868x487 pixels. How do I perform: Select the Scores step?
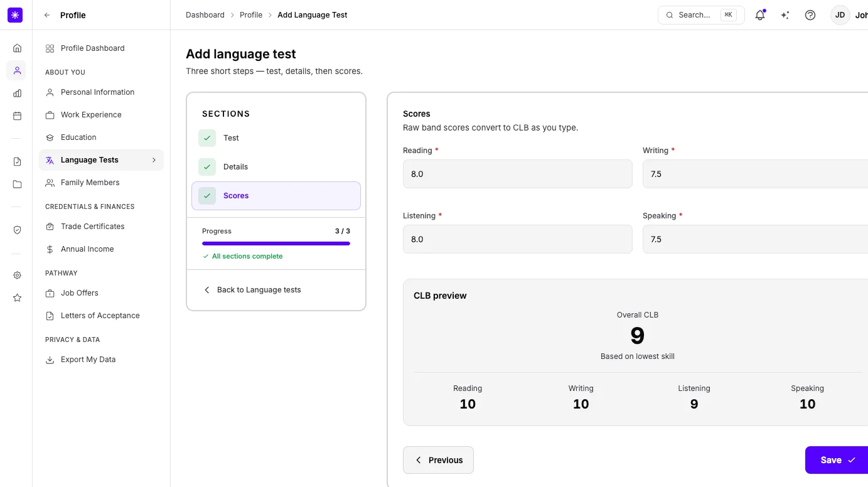click(x=276, y=196)
